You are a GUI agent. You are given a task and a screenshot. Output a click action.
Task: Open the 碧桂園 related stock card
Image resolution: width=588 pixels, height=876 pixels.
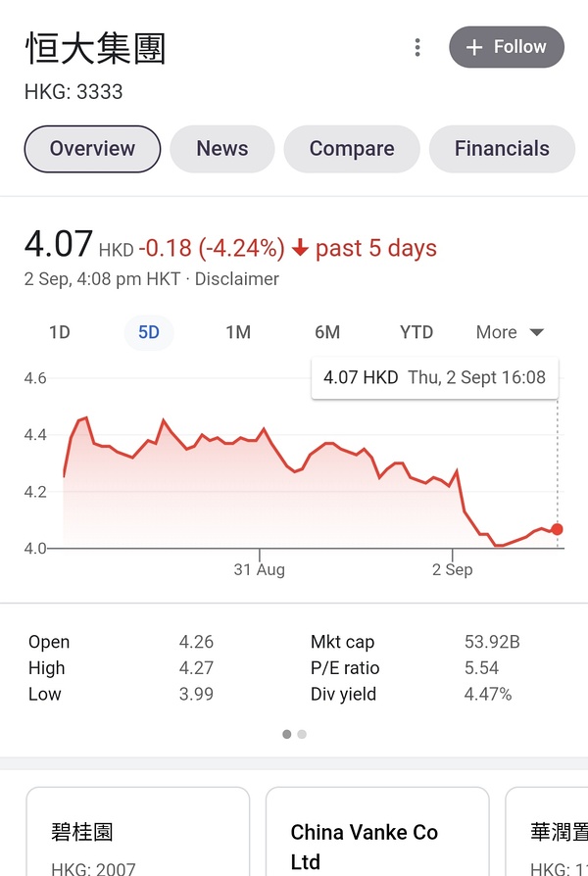coord(137,833)
